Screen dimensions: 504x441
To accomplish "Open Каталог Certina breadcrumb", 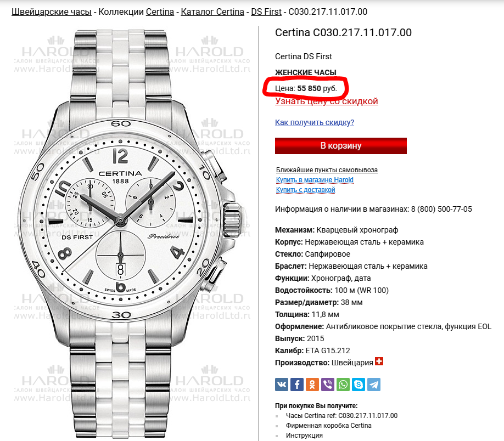I will click(212, 12).
